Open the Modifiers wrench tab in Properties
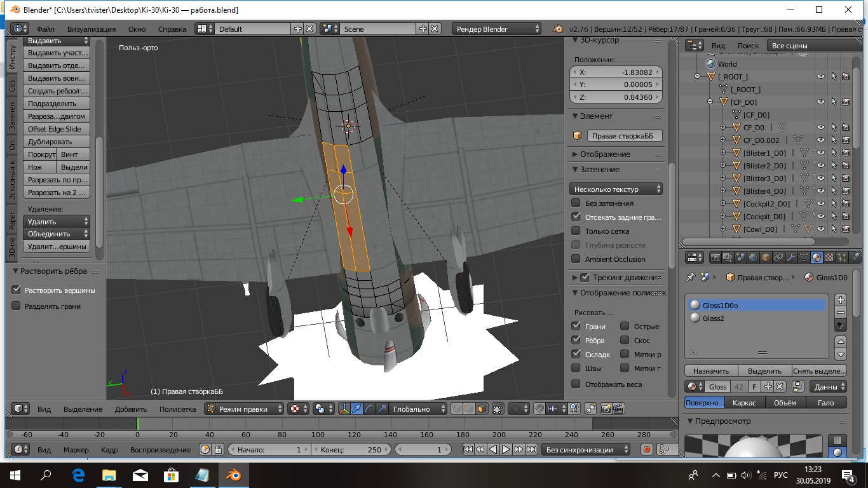This screenshot has height=488, width=868. click(x=791, y=257)
